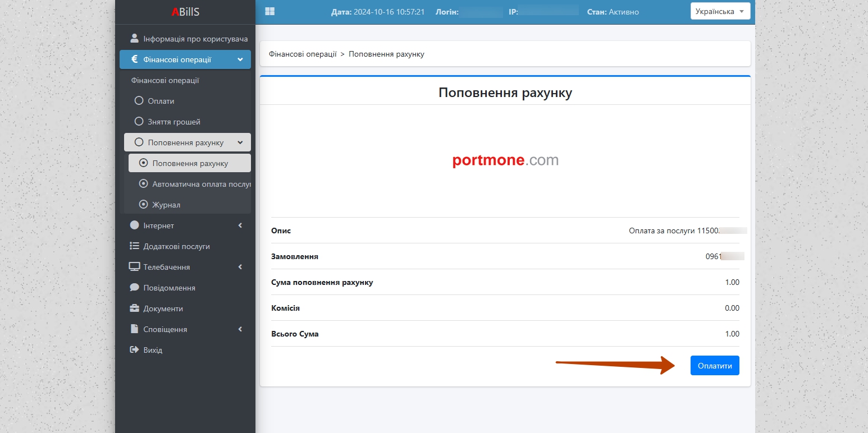Select the dot marker beside Автоматична оплата послуг
The image size is (868, 433).
[143, 183]
